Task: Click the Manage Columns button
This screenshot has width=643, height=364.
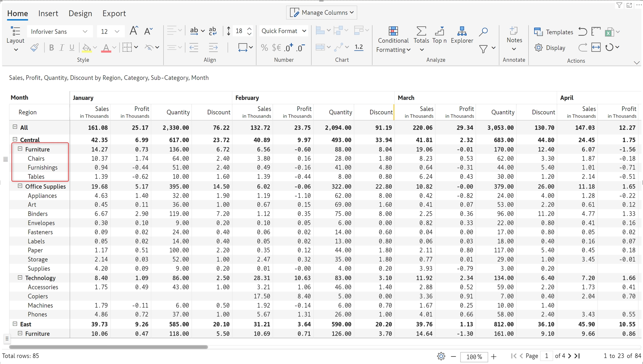Action: click(321, 13)
